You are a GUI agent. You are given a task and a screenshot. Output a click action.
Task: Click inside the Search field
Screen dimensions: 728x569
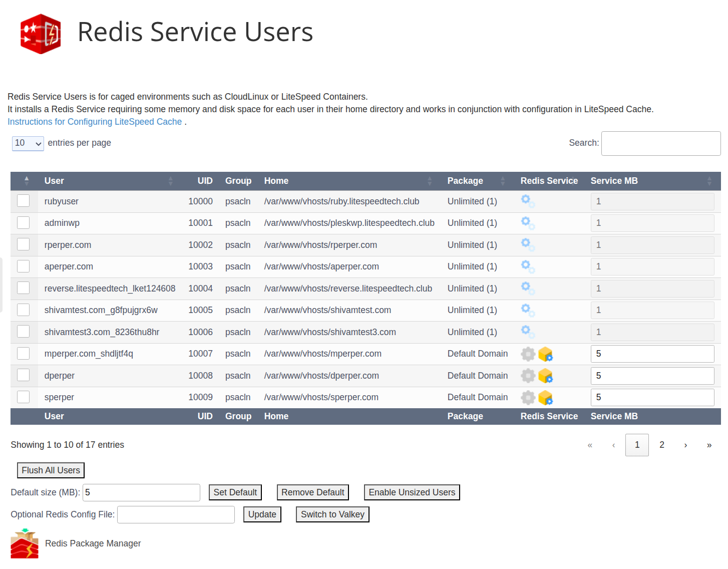click(x=660, y=143)
